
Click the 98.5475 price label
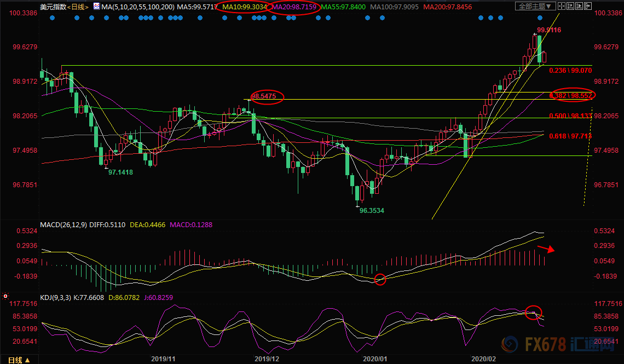pyautogui.click(x=263, y=96)
